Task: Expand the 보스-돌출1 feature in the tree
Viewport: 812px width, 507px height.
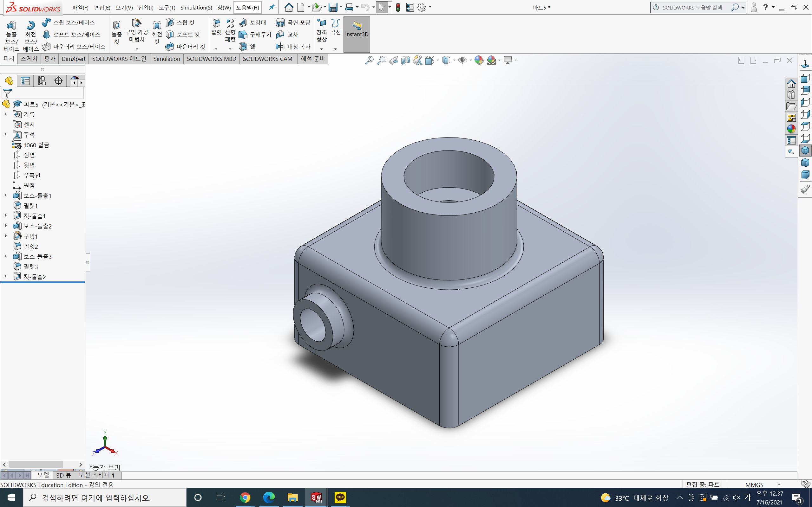Action: pyautogui.click(x=5, y=195)
